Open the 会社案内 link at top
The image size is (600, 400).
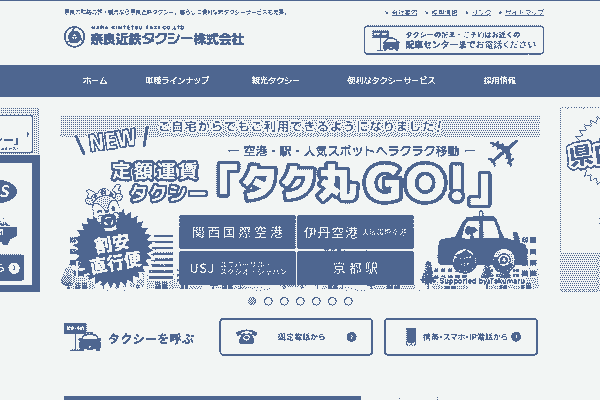pyautogui.click(x=404, y=13)
